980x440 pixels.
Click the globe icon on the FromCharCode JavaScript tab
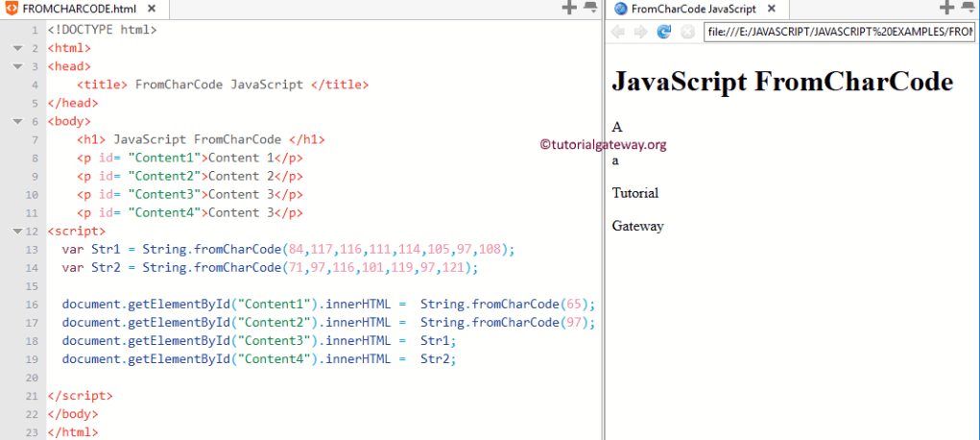click(621, 9)
